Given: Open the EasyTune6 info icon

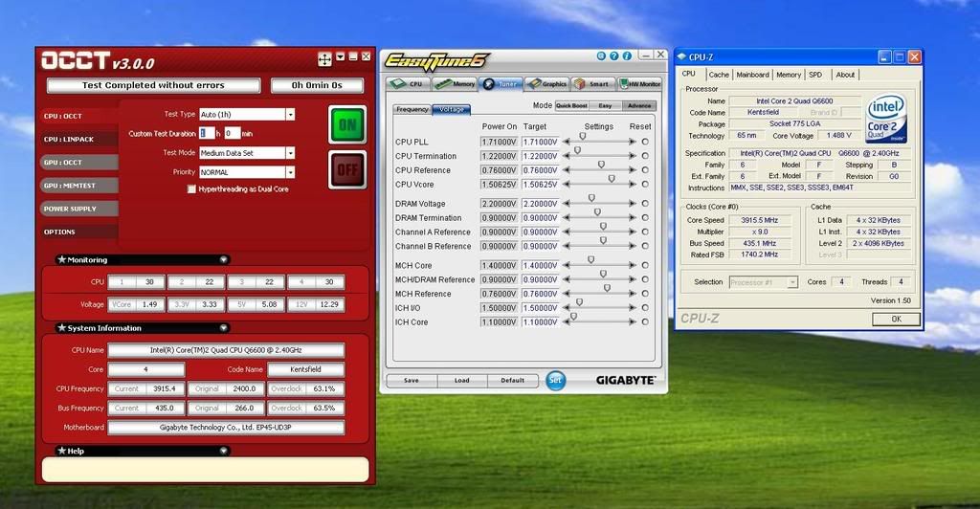Looking at the screenshot, I should [x=626, y=55].
